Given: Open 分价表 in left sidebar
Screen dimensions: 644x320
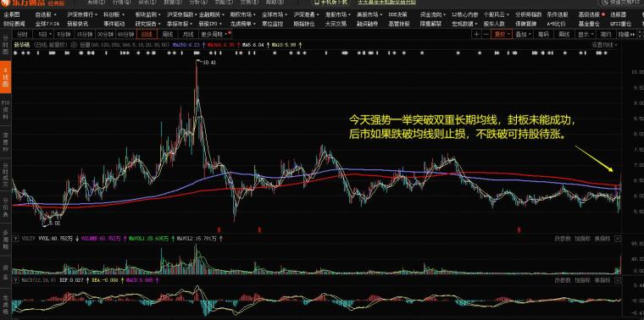Looking at the screenshot, I should pyautogui.click(x=5, y=207).
